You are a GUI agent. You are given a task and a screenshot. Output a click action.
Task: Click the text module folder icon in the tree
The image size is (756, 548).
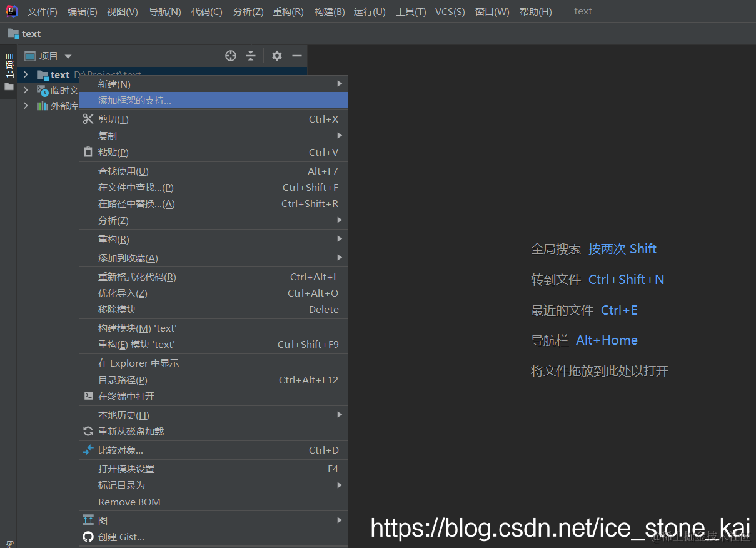pos(43,75)
